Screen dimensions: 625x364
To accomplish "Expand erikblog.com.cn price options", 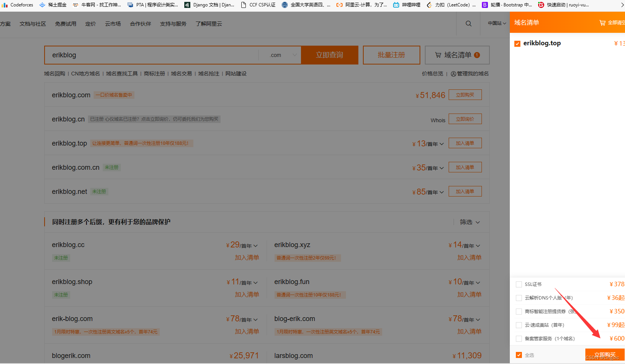I will [x=441, y=168].
